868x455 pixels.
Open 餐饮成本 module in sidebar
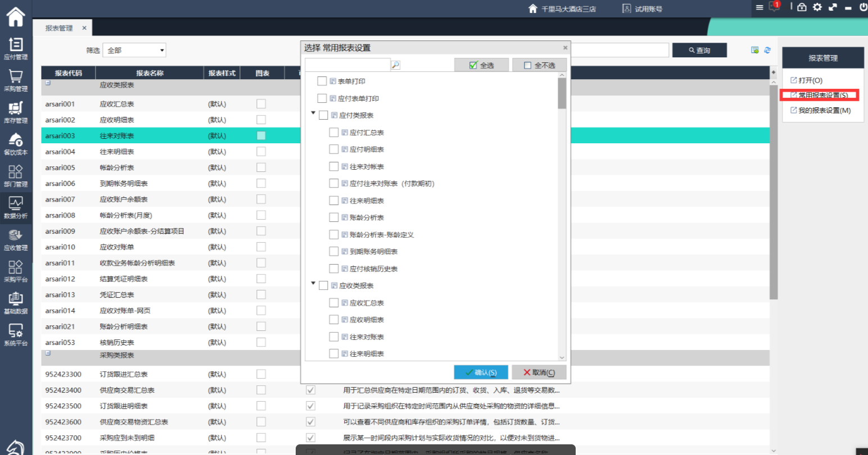(x=16, y=143)
